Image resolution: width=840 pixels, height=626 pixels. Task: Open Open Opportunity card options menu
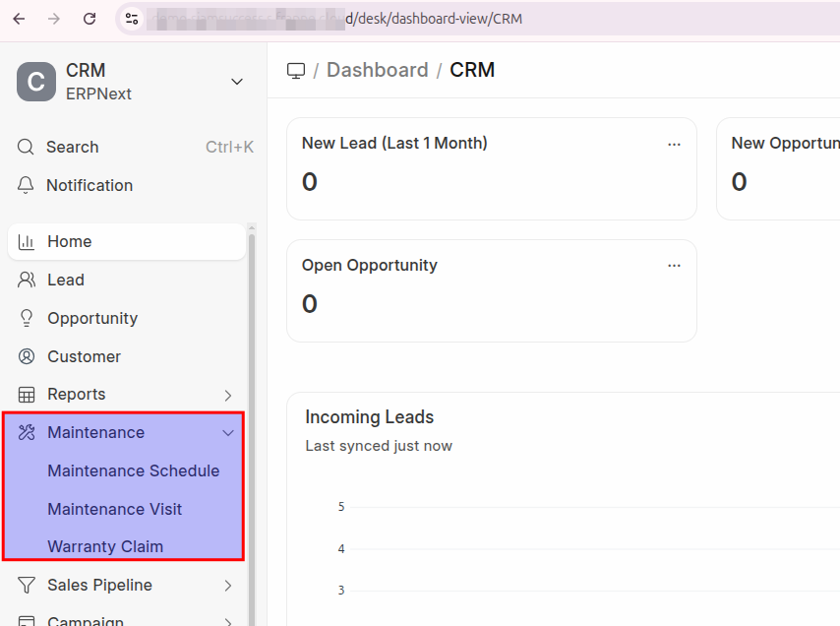click(x=674, y=266)
